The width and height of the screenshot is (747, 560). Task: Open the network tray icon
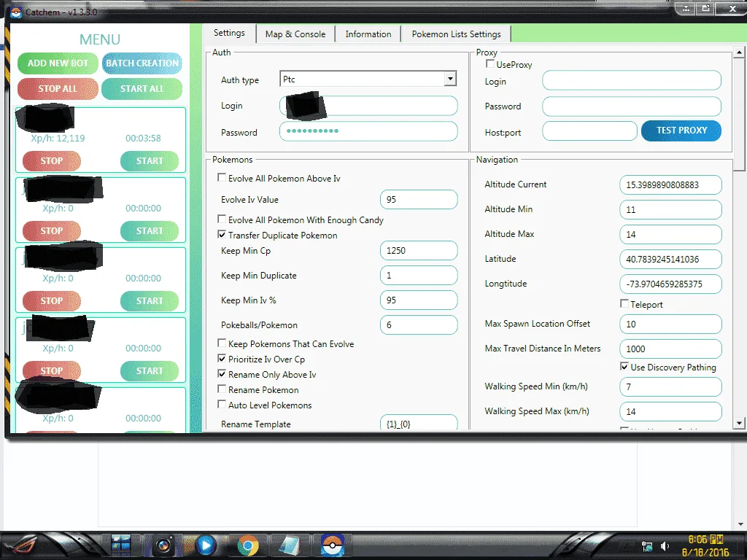(646, 546)
